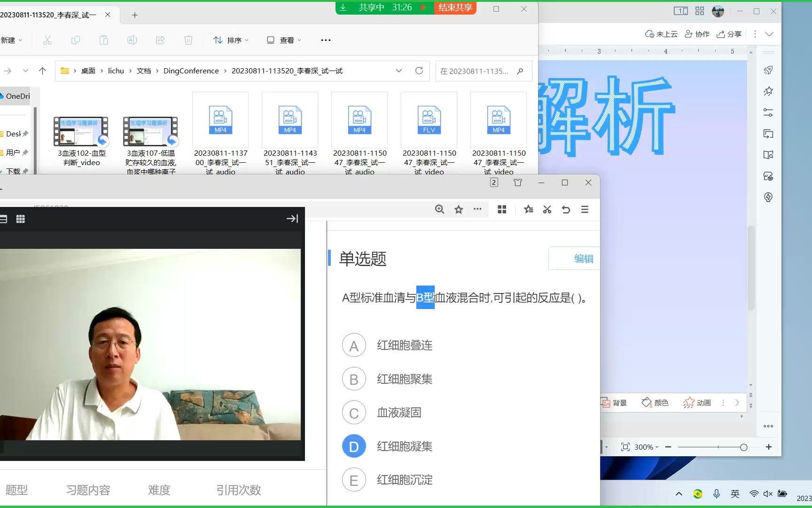Viewport: 812px width, 508px height.
Task: Choose option C 血液凝固
Action: point(354,413)
